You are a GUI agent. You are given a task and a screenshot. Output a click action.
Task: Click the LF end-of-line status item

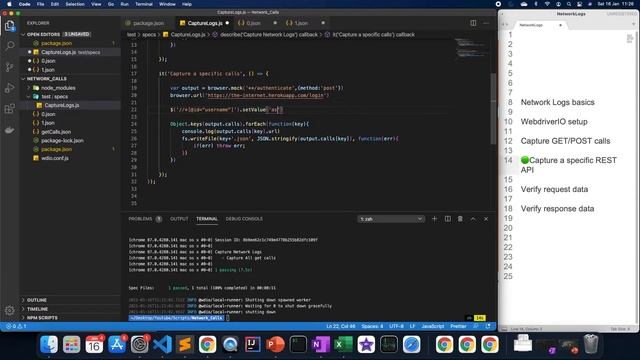(412, 326)
